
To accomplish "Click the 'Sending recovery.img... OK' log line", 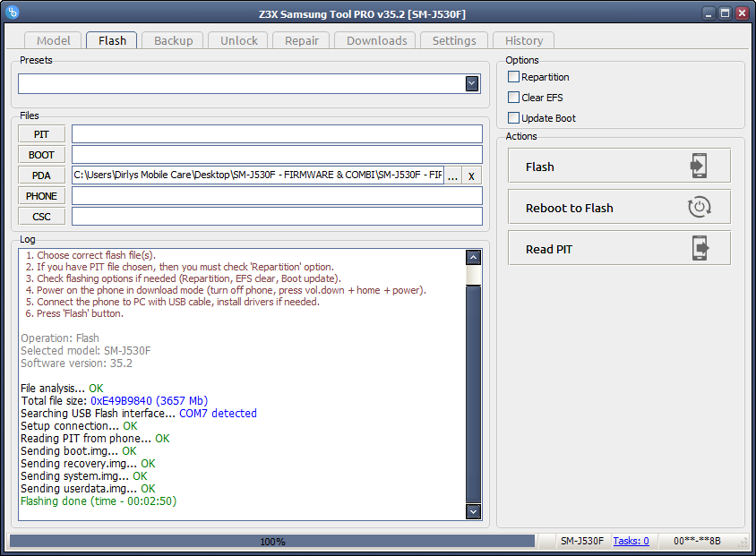I will pyautogui.click(x=88, y=464).
